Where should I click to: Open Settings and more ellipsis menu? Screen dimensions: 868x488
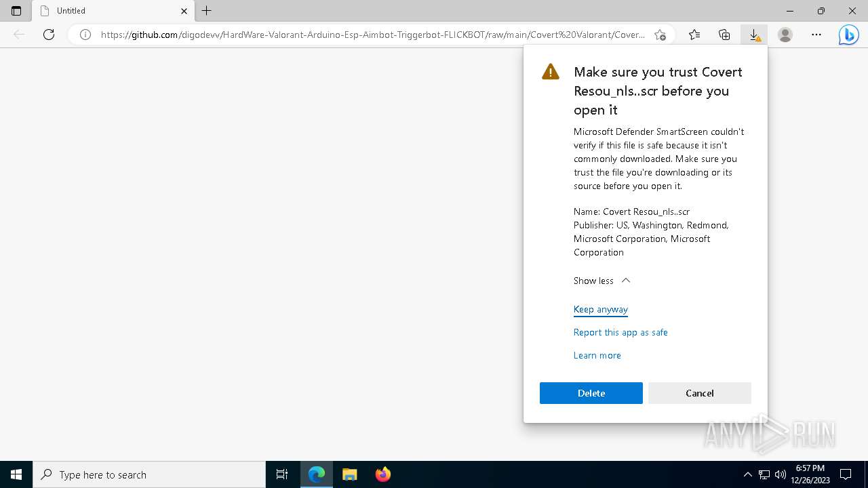click(816, 35)
